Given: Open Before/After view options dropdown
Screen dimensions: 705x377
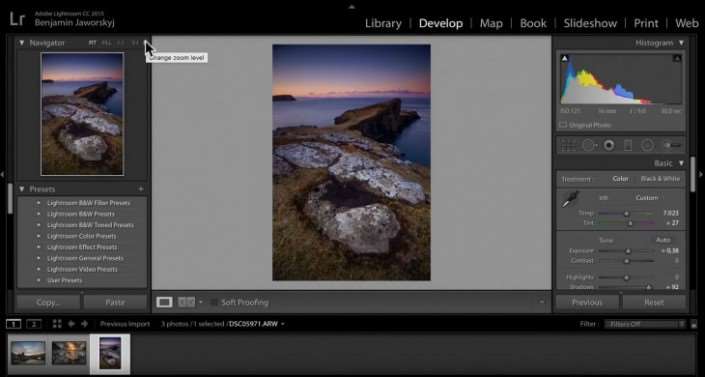Looking at the screenshot, I should pyautogui.click(x=201, y=302).
